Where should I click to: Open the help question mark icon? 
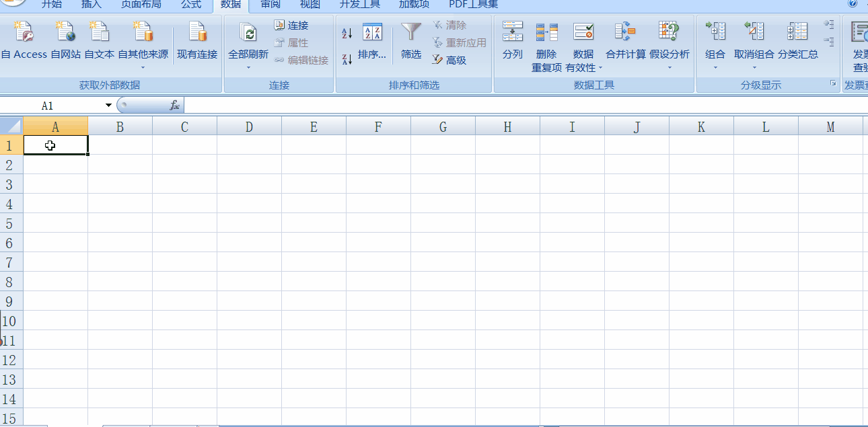853,3
